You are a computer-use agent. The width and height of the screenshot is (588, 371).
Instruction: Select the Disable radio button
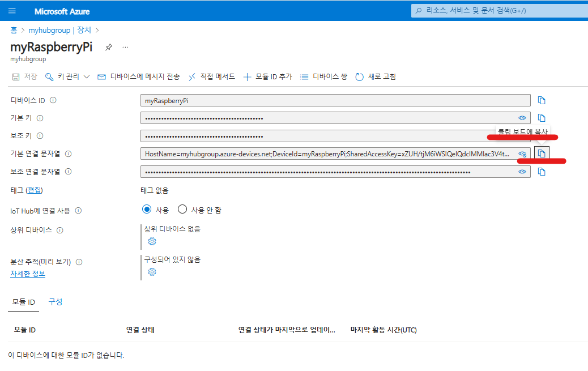pyautogui.click(x=182, y=210)
